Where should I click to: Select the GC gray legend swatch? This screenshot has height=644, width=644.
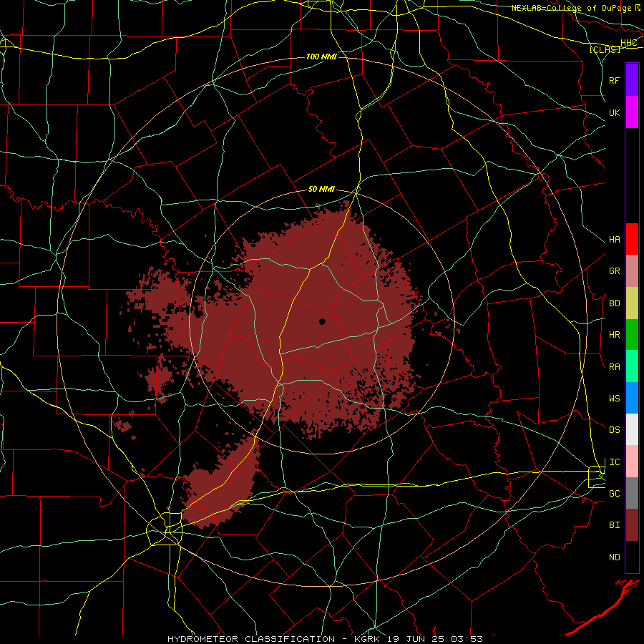pos(632,493)
